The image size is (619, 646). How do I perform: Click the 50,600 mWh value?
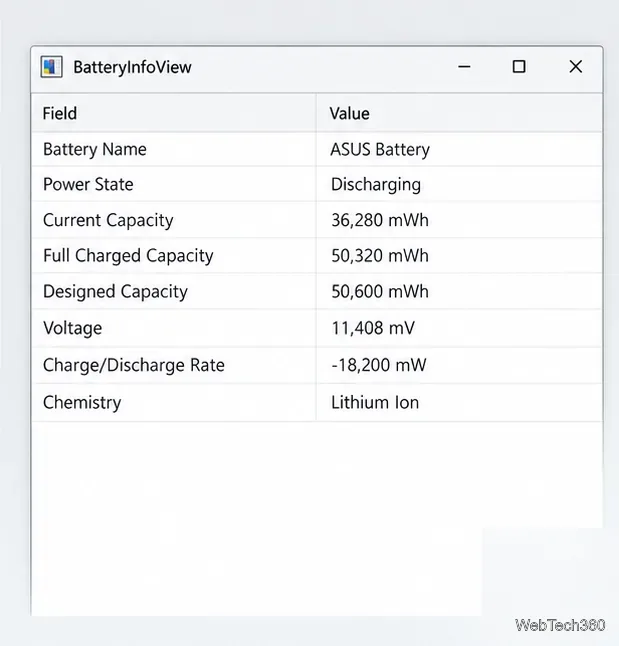(x=380, y=291)
